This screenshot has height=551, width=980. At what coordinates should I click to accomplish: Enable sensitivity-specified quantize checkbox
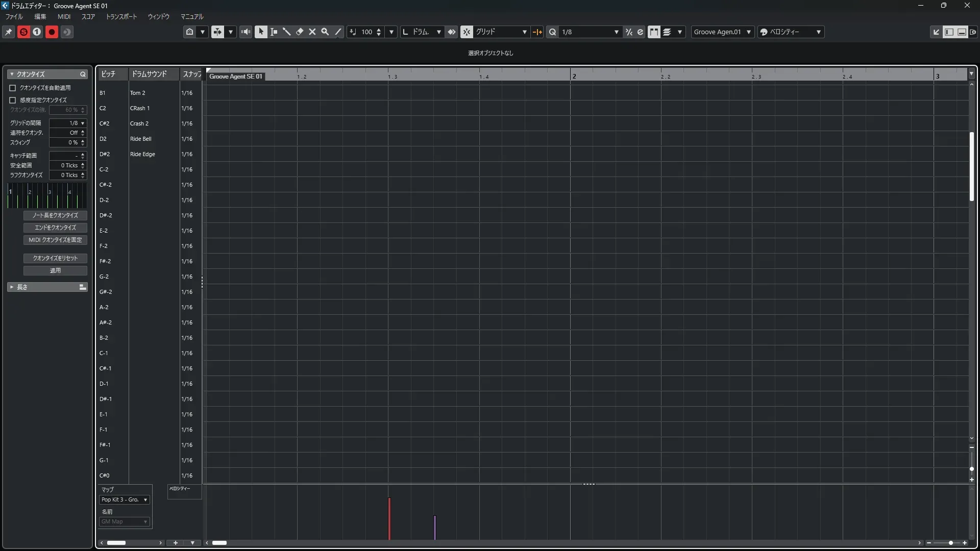coord(13,100)
